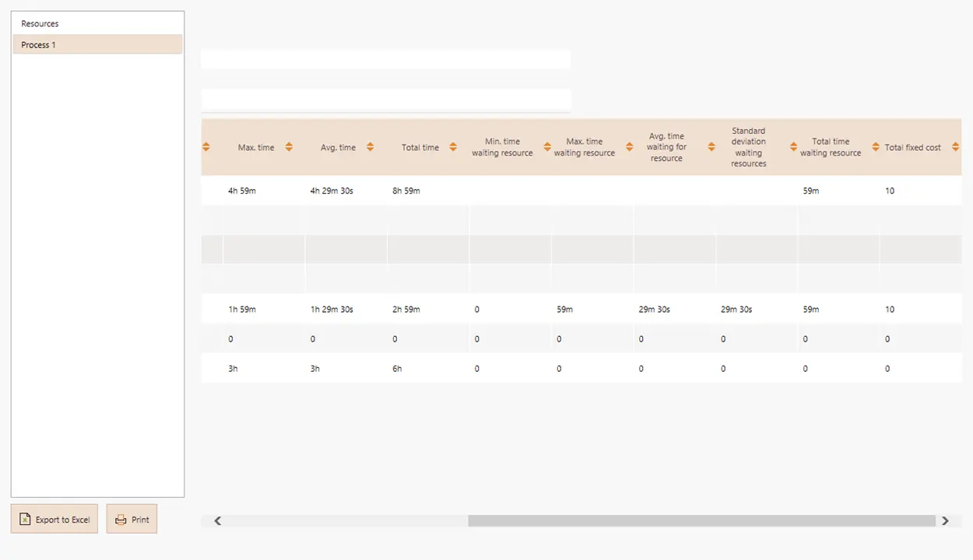This screenshot has height=560, width=973.
Task: Sort by Standard deviation waiting resources arrows
Action: (x=794, y=147)
